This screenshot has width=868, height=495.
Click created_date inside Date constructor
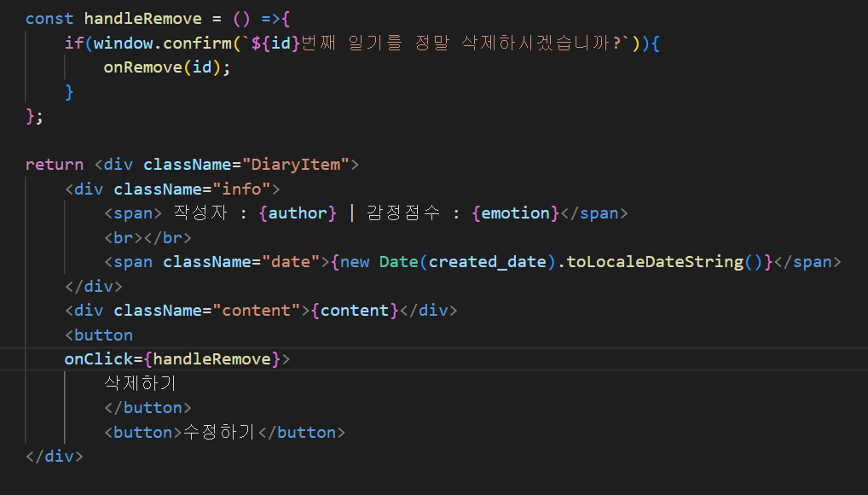coord(488,262)
